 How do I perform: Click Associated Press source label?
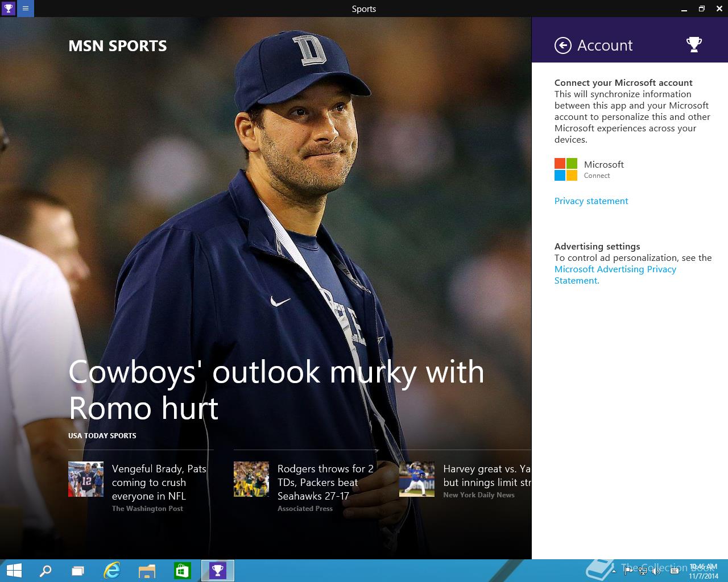click(305, 509)
